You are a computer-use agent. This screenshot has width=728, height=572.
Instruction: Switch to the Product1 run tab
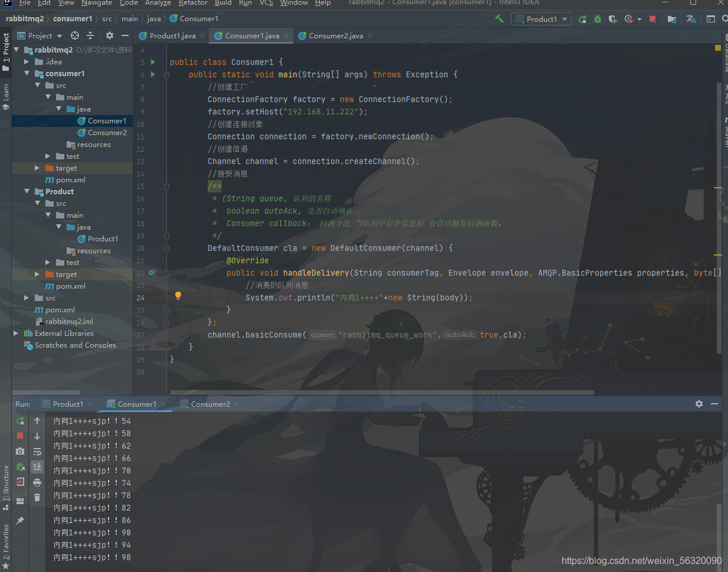(68, 404)
